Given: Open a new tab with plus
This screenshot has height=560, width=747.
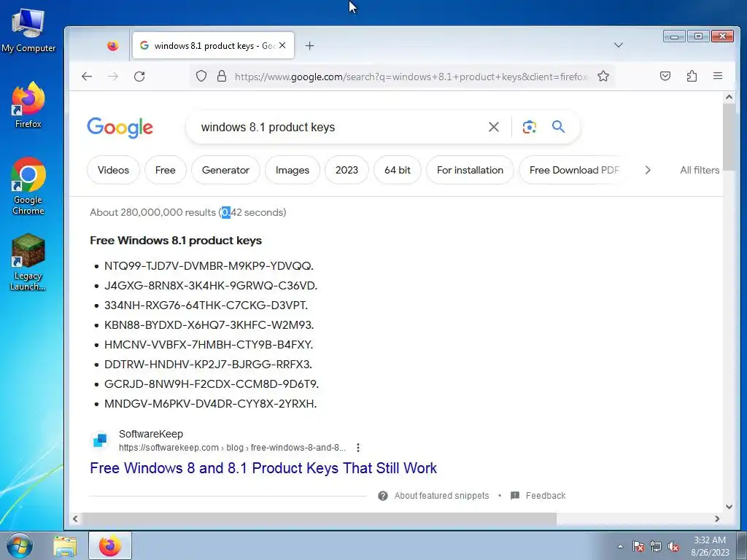Looking at the screenshot, I should pyautogui.click(x=309, y=46).
